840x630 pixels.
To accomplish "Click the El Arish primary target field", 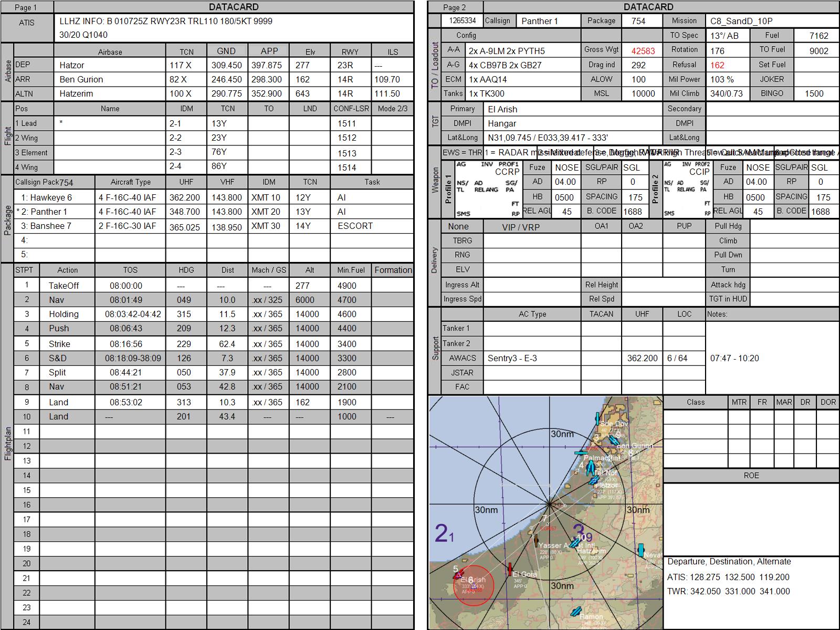I will 573,109.
